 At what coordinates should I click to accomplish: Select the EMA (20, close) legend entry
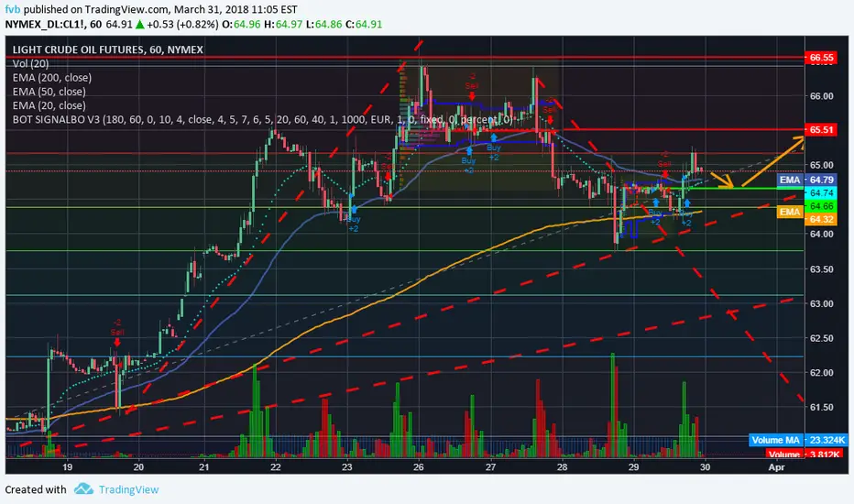[49, 105]
